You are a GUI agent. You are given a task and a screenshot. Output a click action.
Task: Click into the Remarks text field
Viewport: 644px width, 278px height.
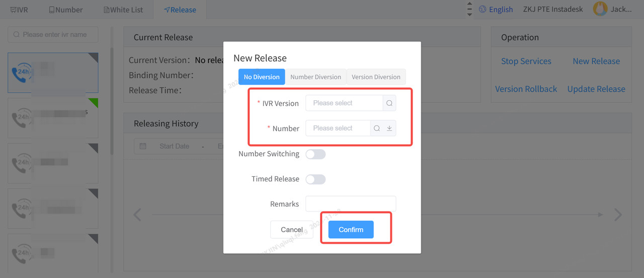351,204
